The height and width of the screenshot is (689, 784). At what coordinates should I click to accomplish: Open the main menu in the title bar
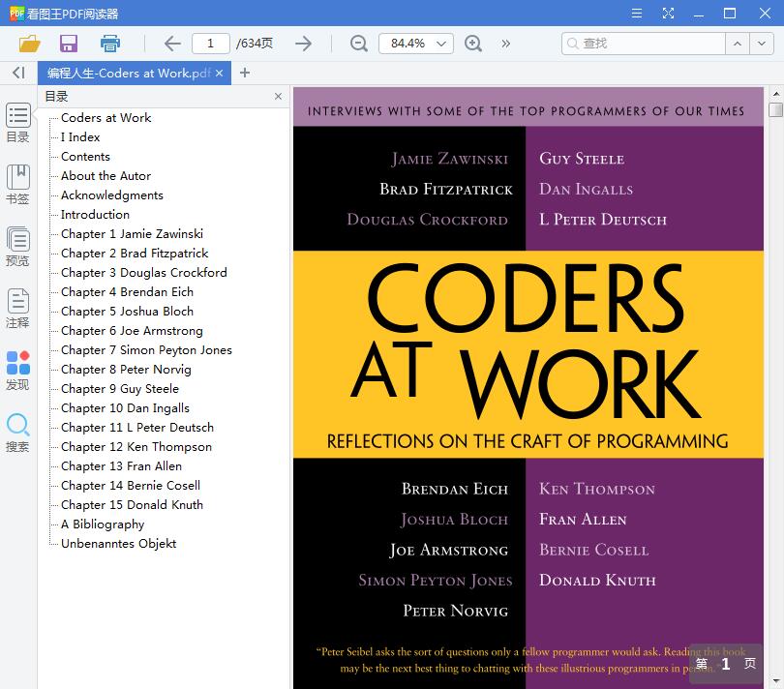click(637, 13)
